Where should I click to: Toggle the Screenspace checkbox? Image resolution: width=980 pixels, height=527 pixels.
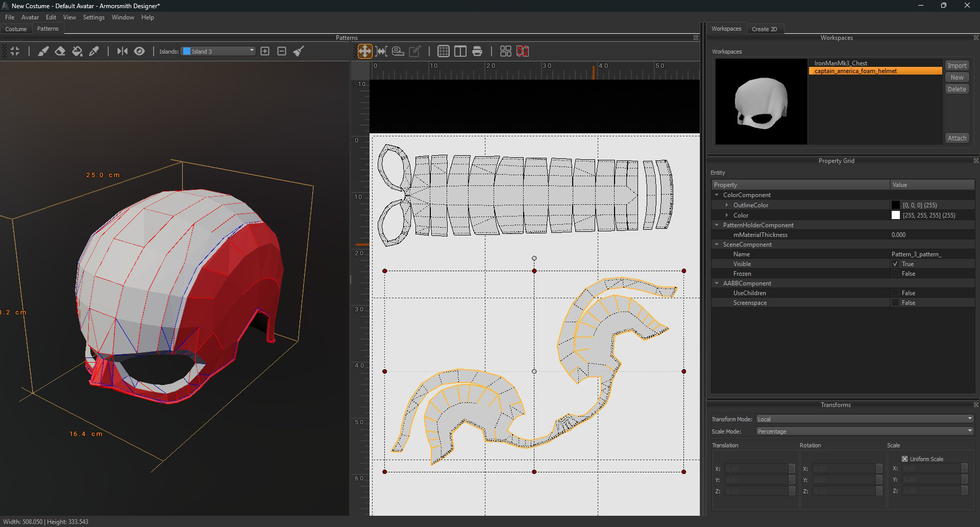coord(895,303)
